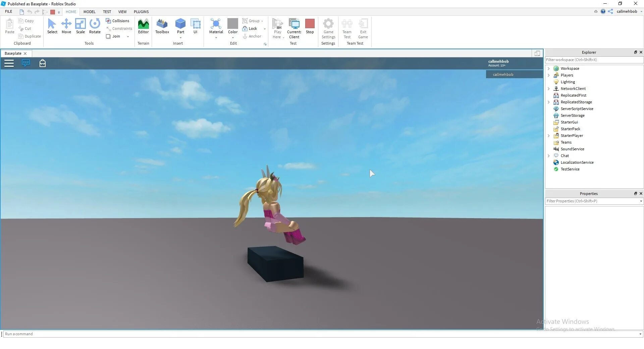The height and width of the screenshot is (349, 644).
Task: Expand the NetworkClient node
Action: click(x=549, y=89)
